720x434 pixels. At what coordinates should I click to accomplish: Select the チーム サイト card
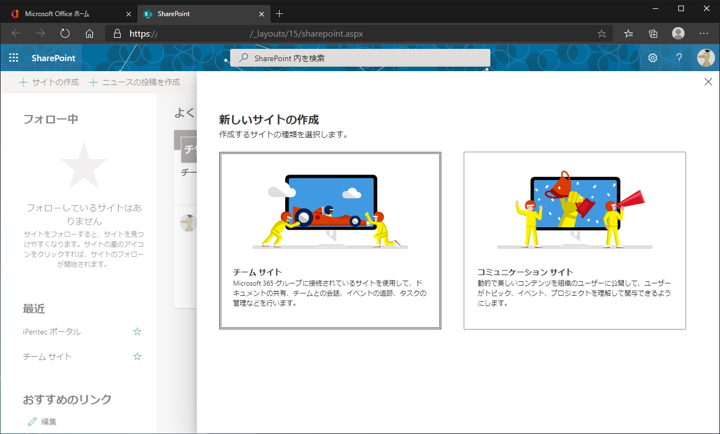(x=330, y=241)
